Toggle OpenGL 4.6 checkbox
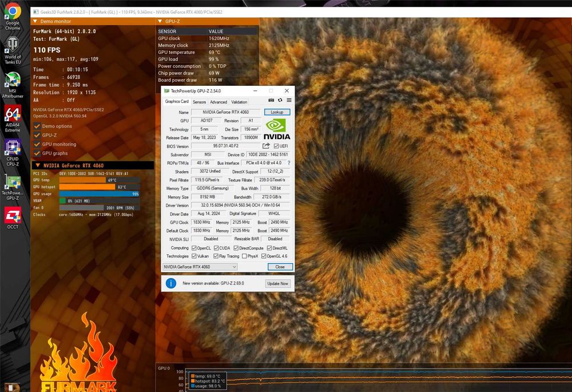Screen dimensions: 572x392 [264, 256]
